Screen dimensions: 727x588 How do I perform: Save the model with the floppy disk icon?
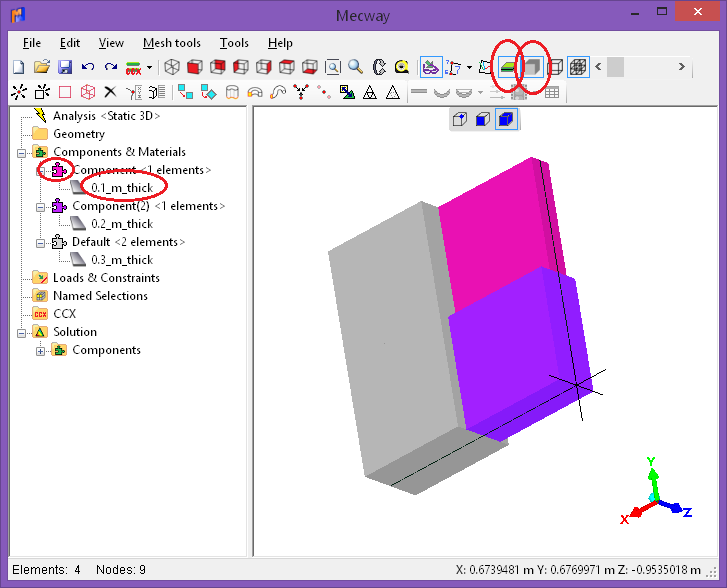point(65,67)
